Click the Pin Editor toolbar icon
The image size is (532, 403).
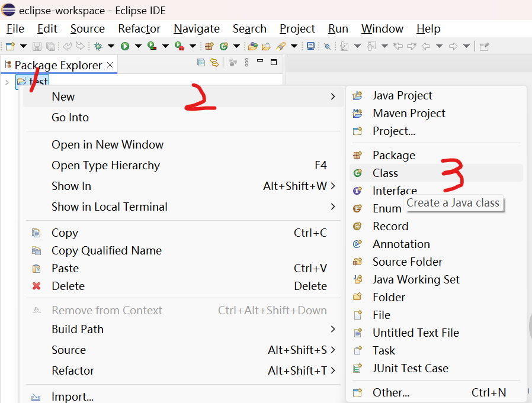tap(484, 46)
